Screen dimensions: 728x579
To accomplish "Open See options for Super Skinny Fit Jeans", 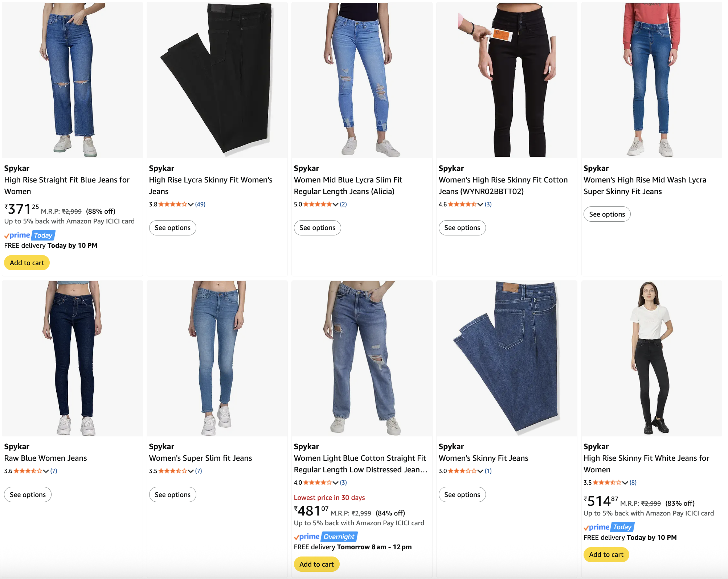I will pos(607,214).
